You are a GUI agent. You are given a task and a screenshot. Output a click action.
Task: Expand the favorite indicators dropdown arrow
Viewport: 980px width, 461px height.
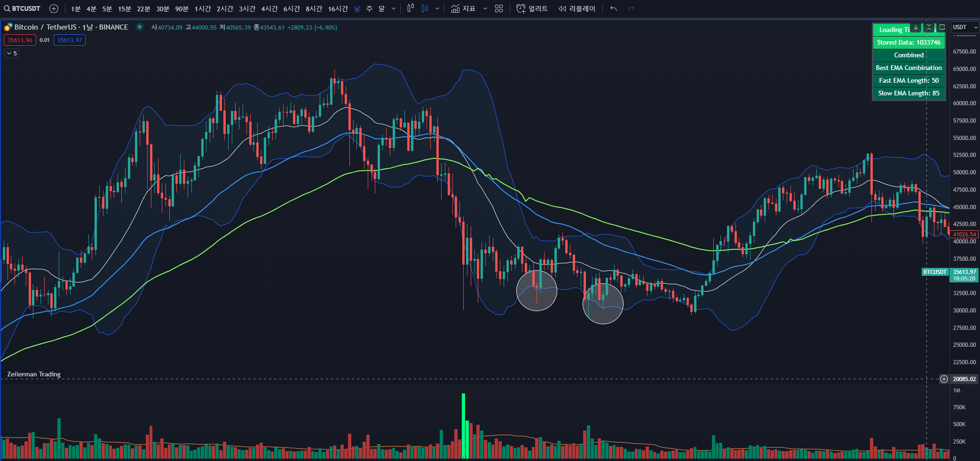(x=485, y=8)
